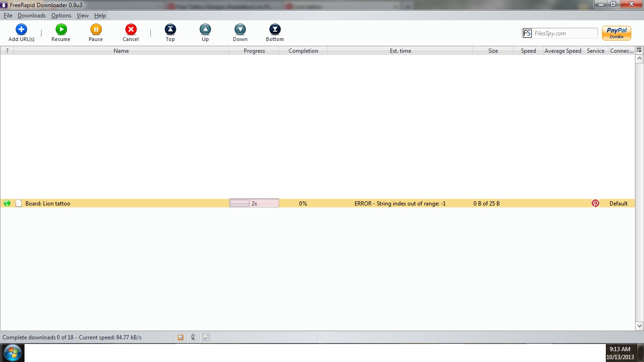Send the download to the Bottom of the queue

[x=275, y=30]
